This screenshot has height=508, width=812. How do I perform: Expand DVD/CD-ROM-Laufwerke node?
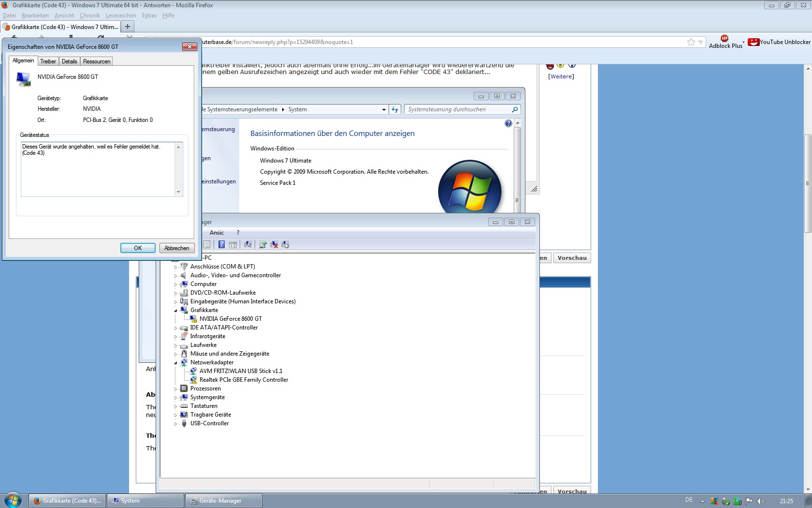click(175, 293)
